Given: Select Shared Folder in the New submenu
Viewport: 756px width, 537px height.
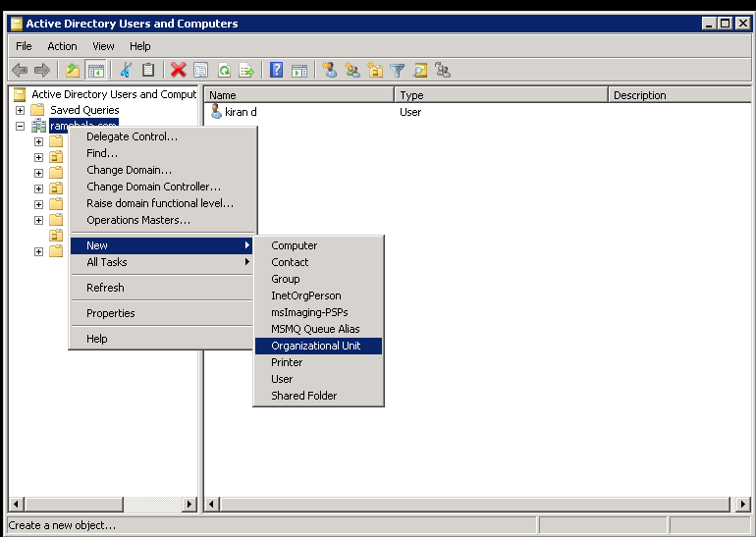Looking at the screenshot, I should coord(319,396).
